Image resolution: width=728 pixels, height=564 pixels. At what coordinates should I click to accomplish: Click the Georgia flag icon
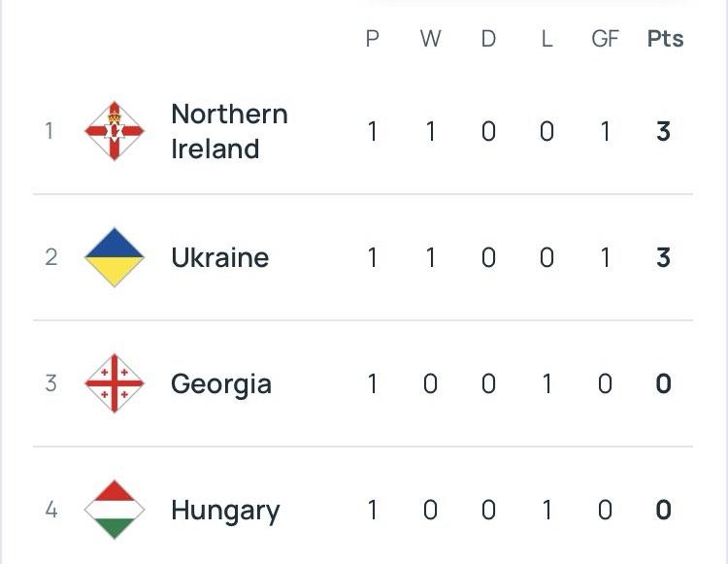point(115,383)
